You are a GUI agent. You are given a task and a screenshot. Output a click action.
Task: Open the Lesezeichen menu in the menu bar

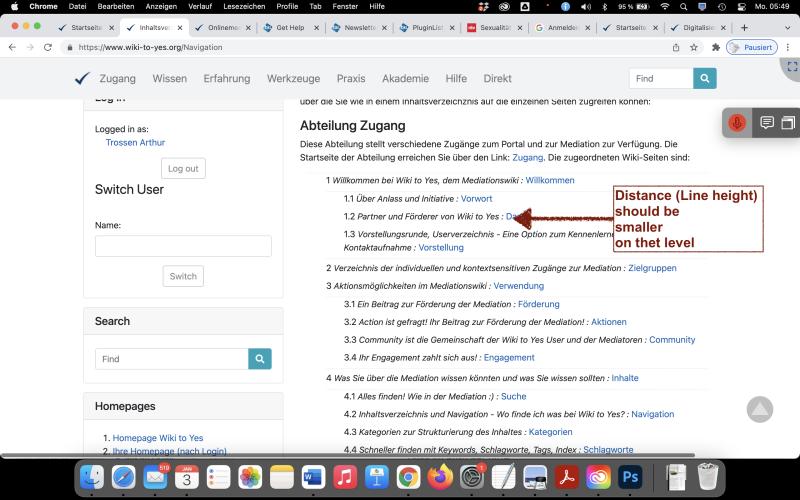[x=244, y=6]
